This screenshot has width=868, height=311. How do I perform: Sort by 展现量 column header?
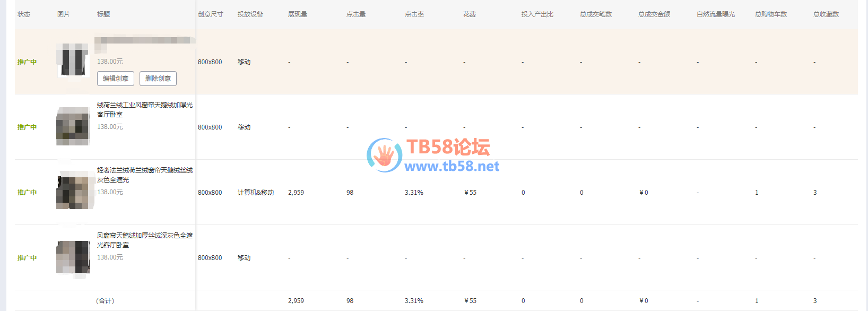pos(298,14)
